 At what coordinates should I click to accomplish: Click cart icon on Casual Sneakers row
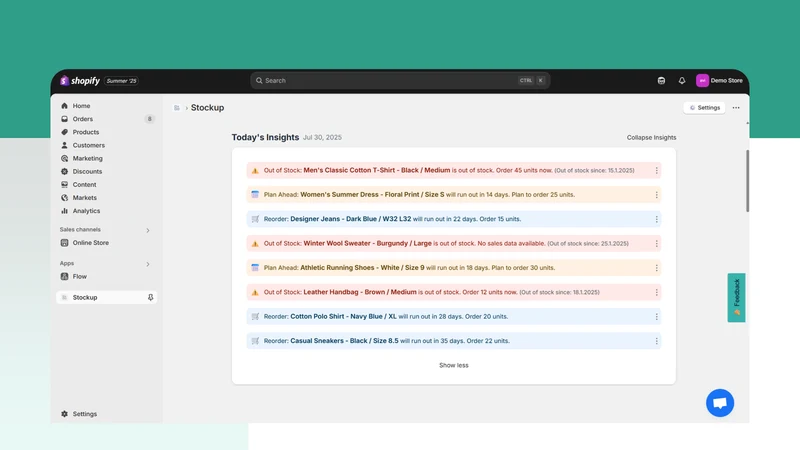(x=255, y=341)
